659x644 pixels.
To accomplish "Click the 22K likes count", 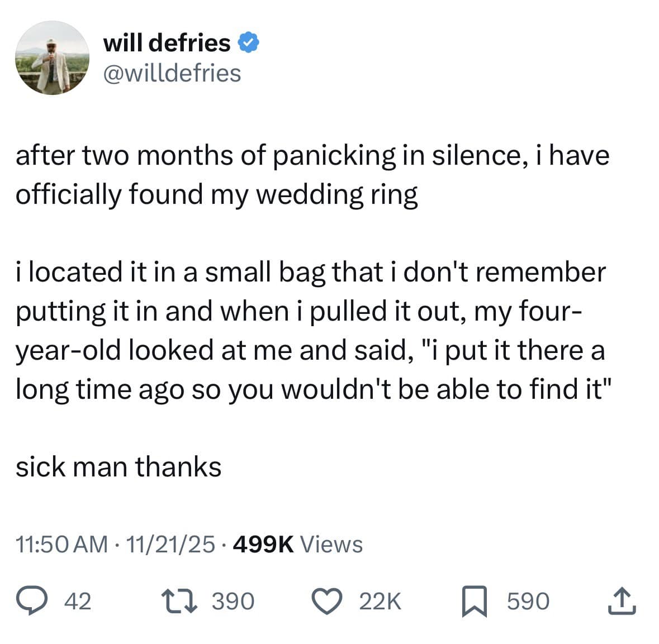I will point(380,602).
